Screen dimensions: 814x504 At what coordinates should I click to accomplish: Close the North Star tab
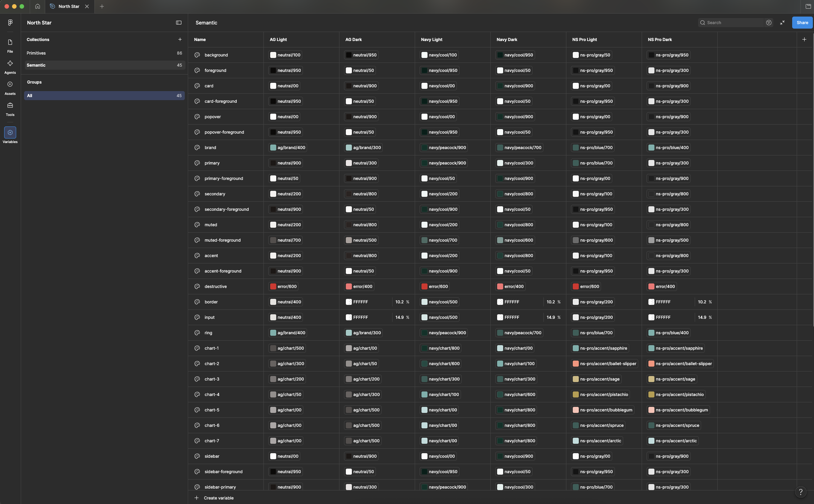tap(87, 6)
